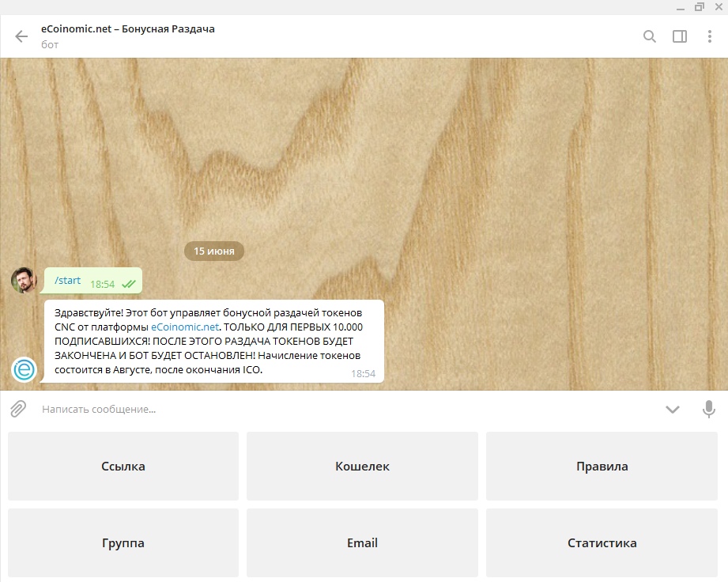The height and width of the screenshot is (582, 728).
Task: Select the Правила bot button
Action: pos(602,467)
